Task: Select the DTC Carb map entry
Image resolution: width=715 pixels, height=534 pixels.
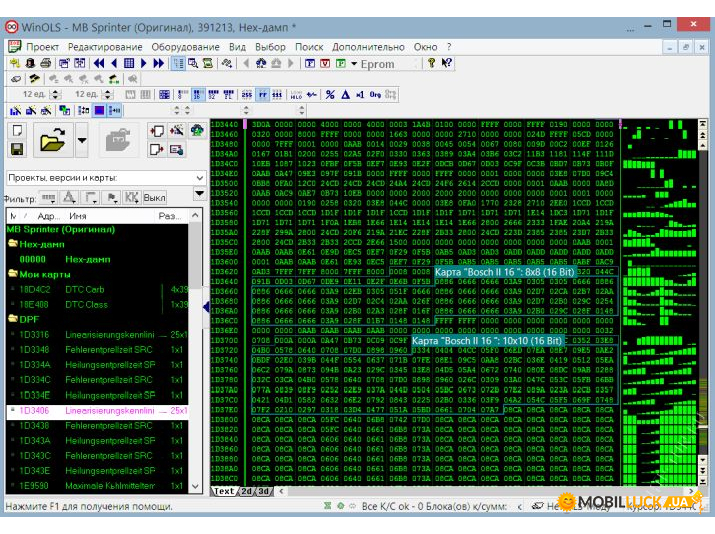Action: coord(98,289)
